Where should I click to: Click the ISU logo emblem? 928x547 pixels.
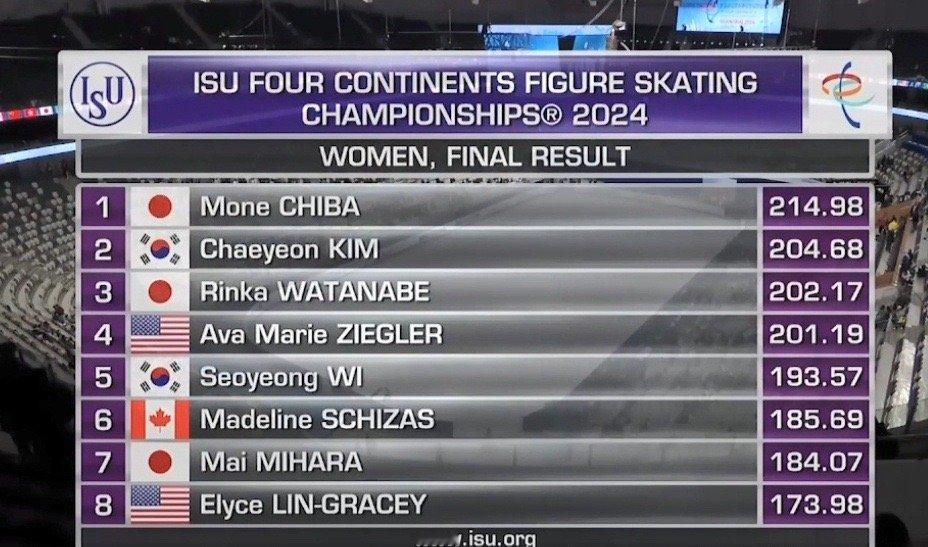pos(102,94)
